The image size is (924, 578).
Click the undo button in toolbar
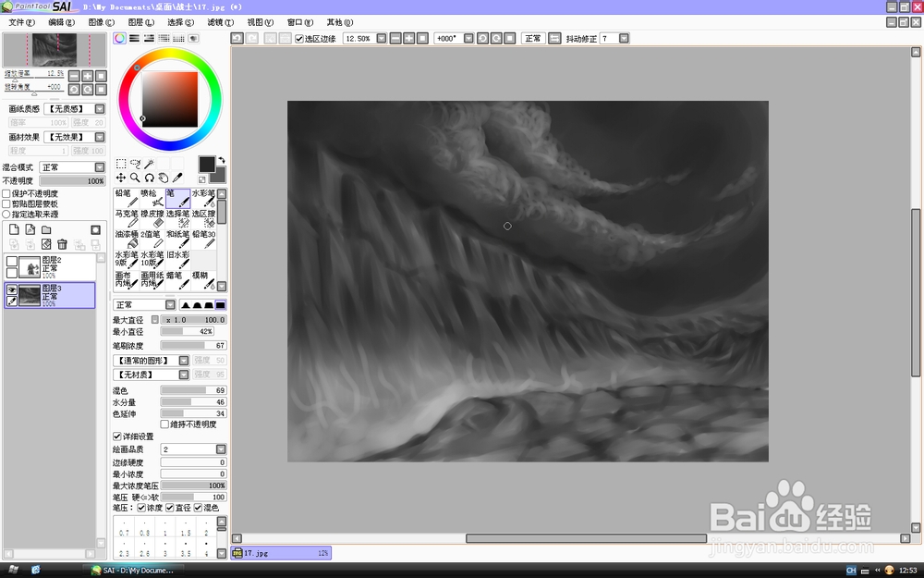237,38
